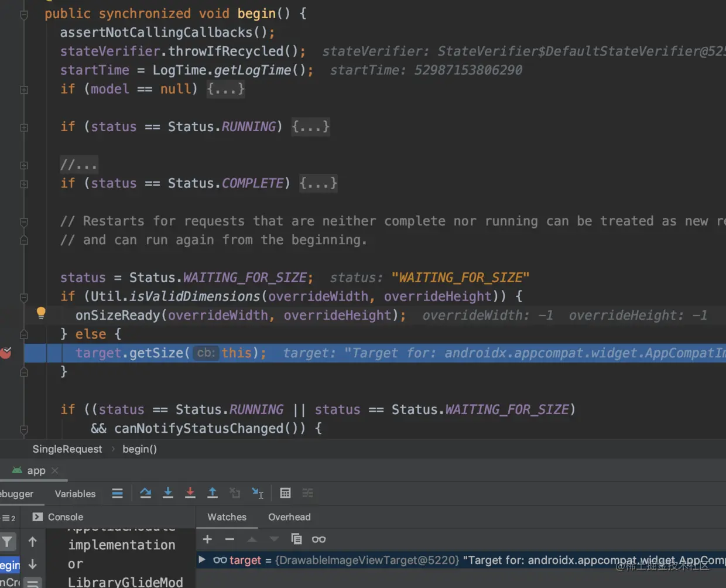Click the up arrow in Console gutter
This screenshot has height=588, width=726.
33,542
